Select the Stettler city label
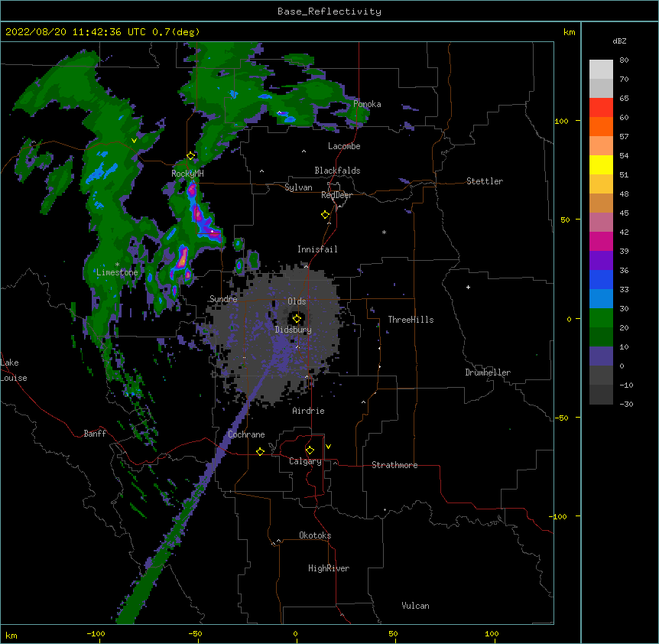This screenshot has width=659, height=644. pos(485,181)
